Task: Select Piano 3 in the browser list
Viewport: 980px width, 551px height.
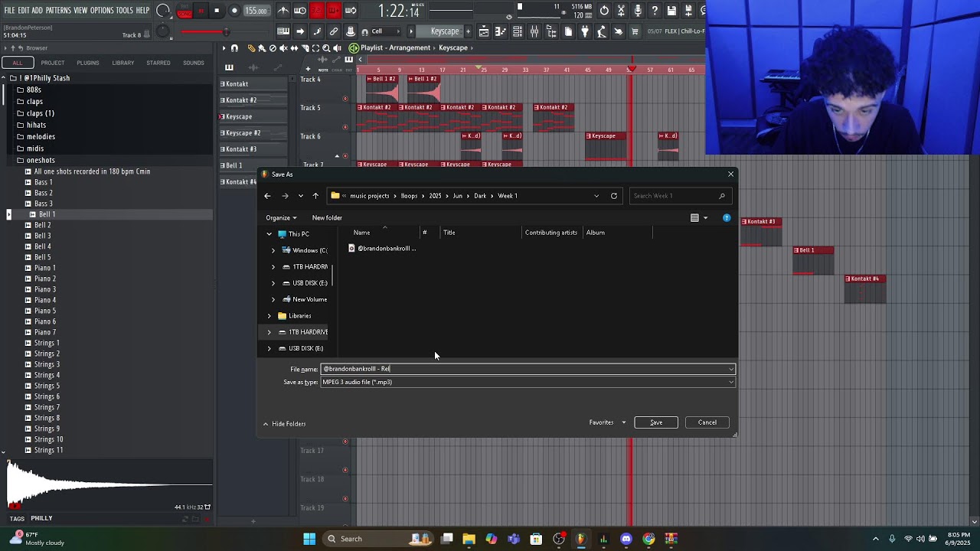Action: (x=45, y=289)
